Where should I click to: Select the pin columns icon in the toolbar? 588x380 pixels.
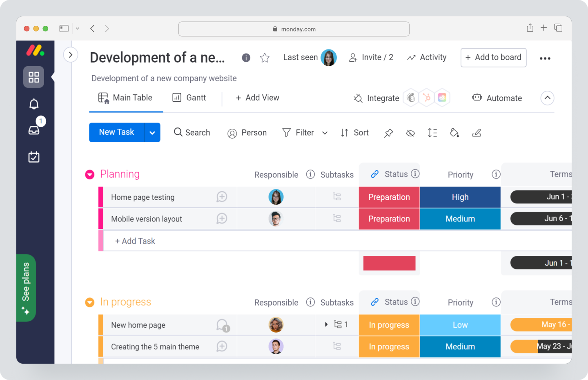coord(388,133)
